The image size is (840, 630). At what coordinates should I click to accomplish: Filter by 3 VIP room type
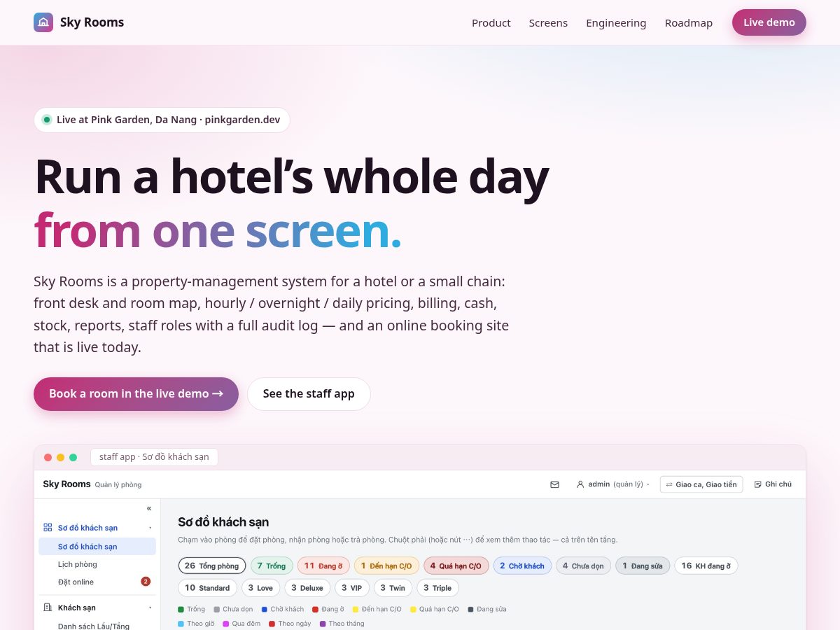[351, 588]
